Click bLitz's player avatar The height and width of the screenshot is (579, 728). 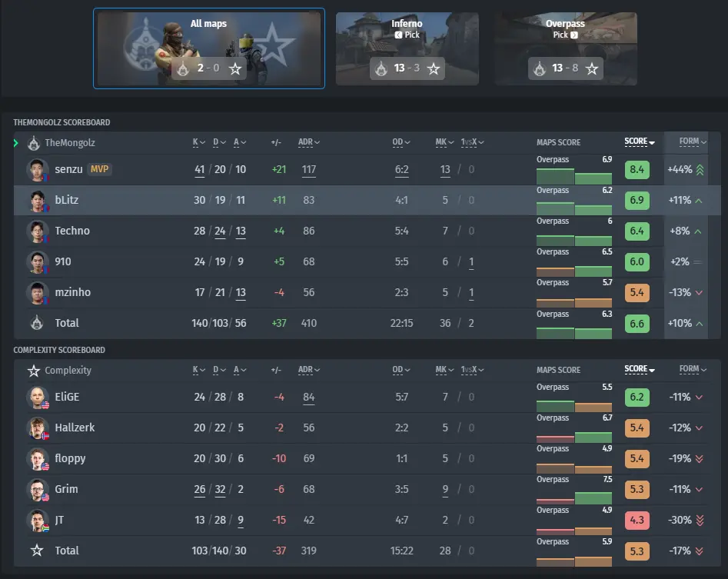coord(37,200)
